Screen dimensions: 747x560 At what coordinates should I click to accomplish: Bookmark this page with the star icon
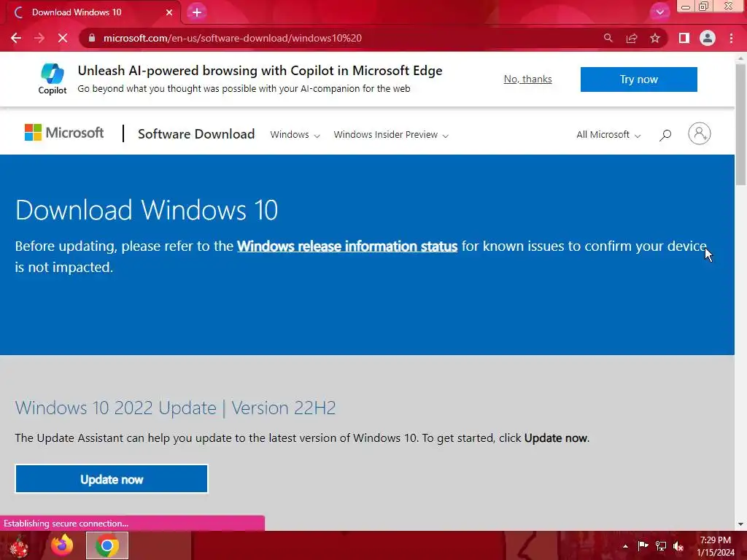(655, 38)
